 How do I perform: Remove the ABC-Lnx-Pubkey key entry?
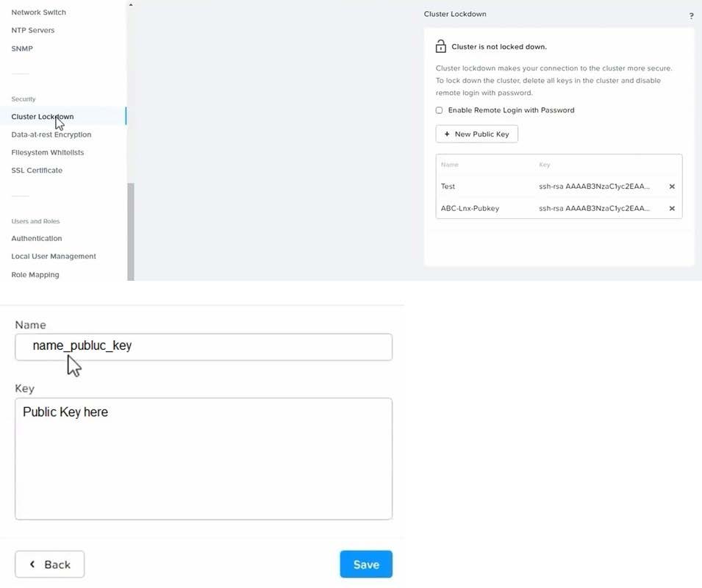point(672,209)
